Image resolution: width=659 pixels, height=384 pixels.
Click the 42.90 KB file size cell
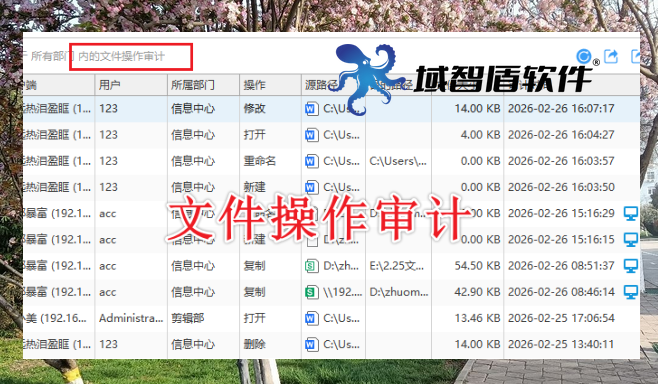pyautogui.click(x=477, y=292)
